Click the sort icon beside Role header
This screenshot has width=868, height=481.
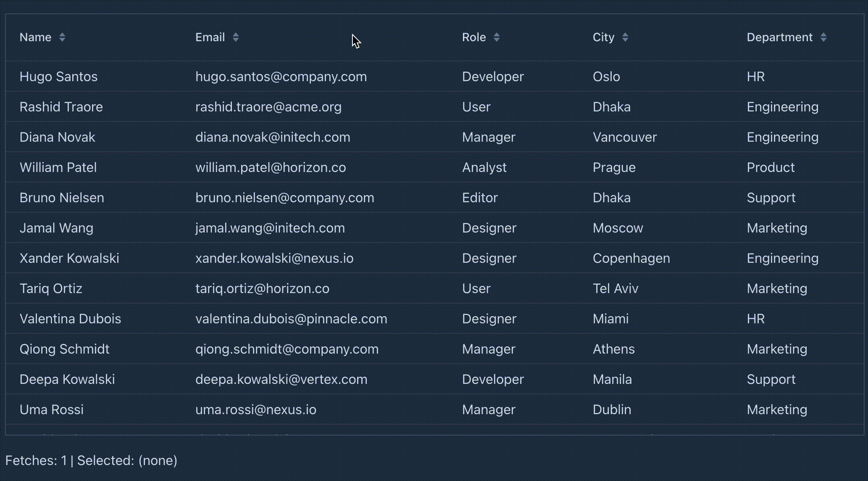click(497, 37)
